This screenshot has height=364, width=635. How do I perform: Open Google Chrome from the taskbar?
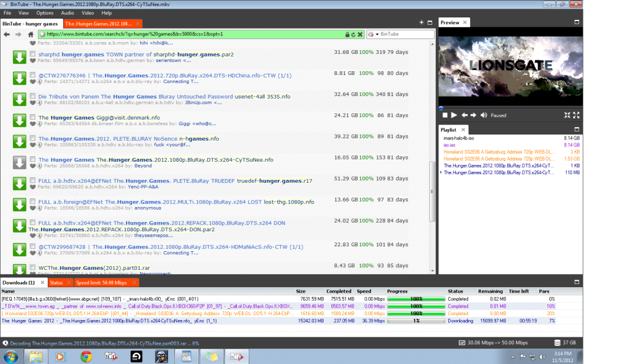(x=86, y=356)
